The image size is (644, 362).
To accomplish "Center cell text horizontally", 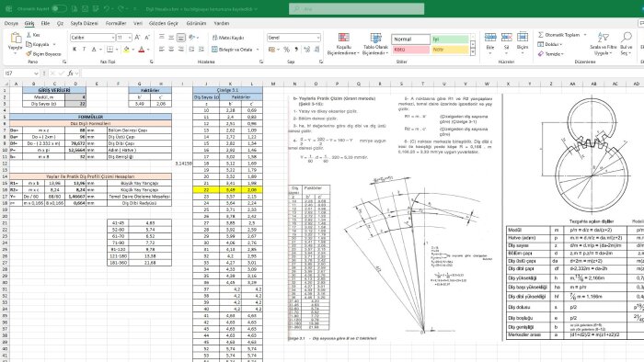I will [171, 50].
